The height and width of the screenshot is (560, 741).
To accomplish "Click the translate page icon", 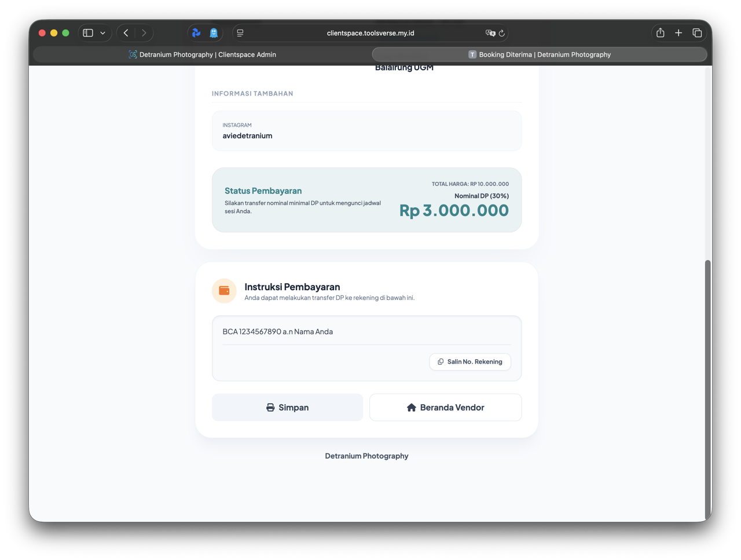I will click(490, 33).
